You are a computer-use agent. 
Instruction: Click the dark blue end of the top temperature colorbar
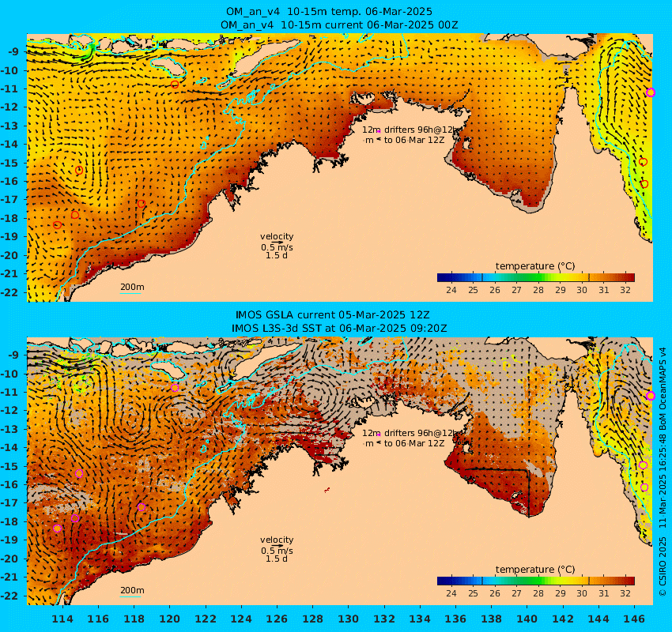[444, 277]
